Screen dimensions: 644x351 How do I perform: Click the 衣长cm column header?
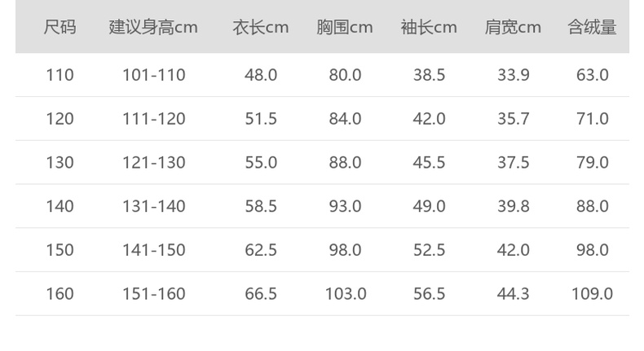click(x=261, y=27)
